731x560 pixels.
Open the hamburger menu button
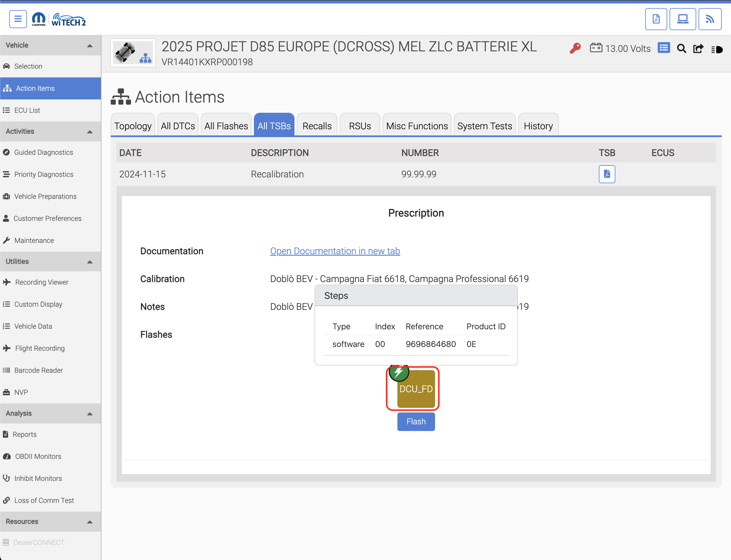18,19
